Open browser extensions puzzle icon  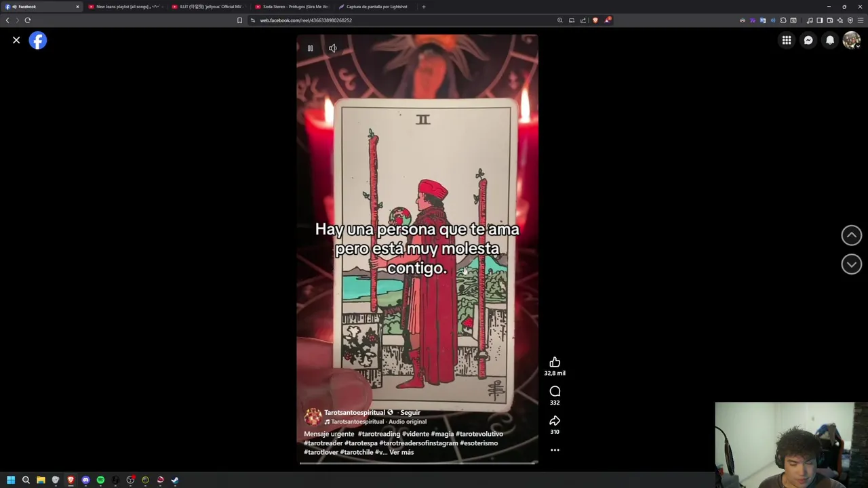783,20
